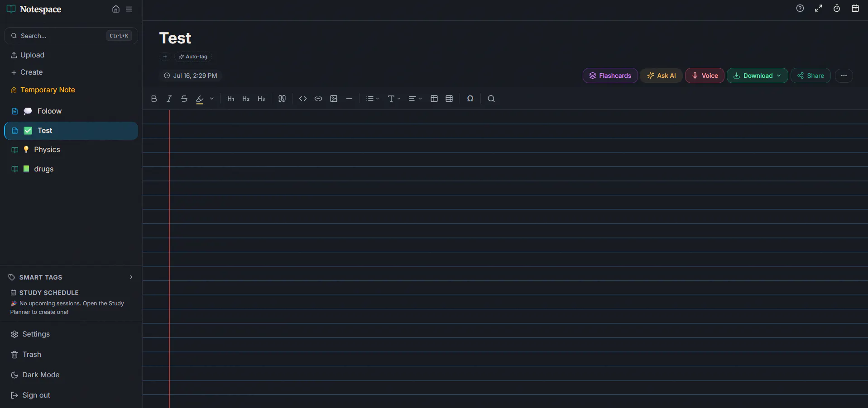Insert a horizontal rule
Screen dimensions: 868x408
point(349,99)
